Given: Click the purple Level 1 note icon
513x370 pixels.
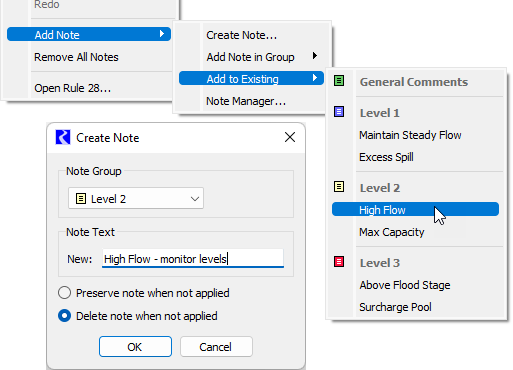Looking at the screenshot, I should point(339,111).
